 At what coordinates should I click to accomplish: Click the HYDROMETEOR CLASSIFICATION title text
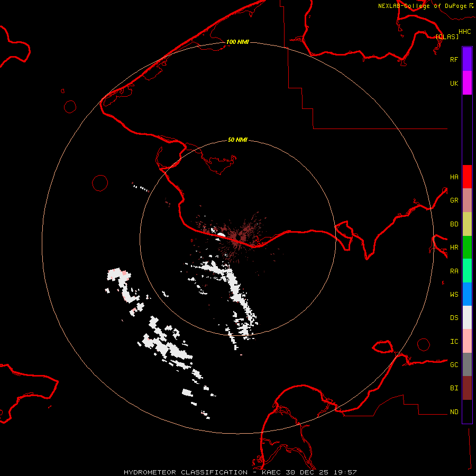[x=186, y=472]
